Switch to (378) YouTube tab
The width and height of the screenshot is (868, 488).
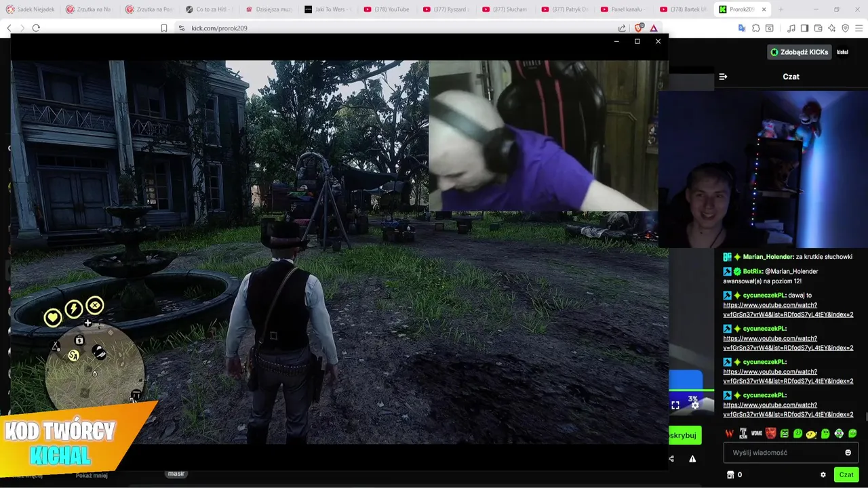[389, 9]
